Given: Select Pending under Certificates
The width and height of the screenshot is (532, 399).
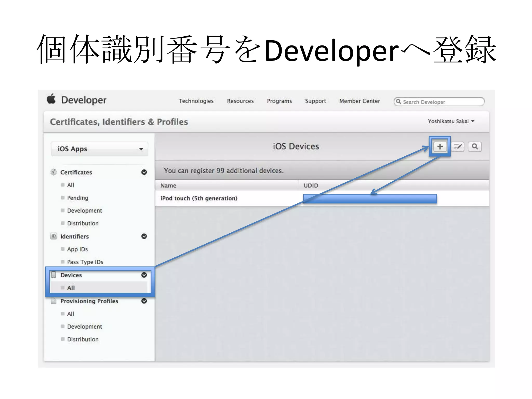Looking at the screenshot, I should 78,198.
